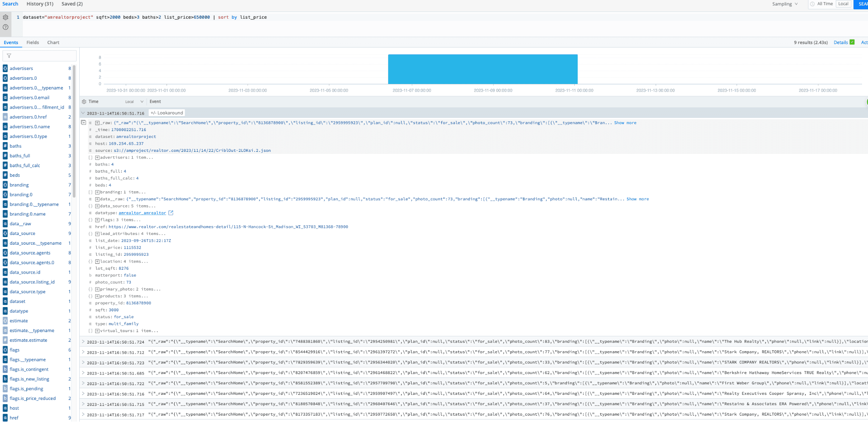This screenshot has width=868, height=422.
Task: Click the expand-all icon beside _raw row
Action: [83, 123]
